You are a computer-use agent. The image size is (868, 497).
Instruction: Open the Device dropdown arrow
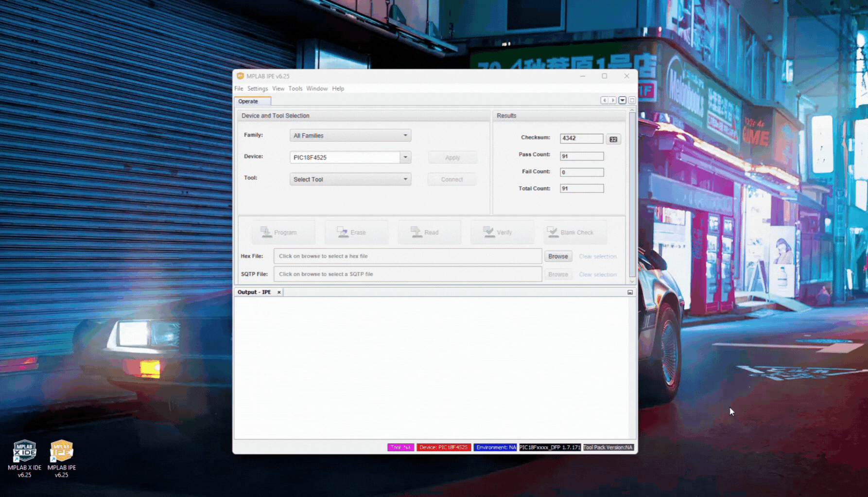(x=405, y=158)
